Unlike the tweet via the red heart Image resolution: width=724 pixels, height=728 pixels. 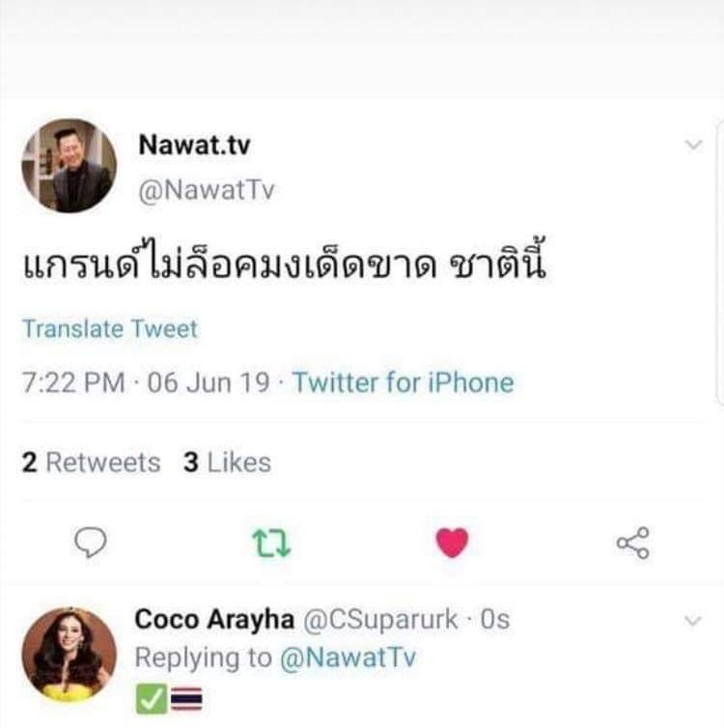[452, 543]
